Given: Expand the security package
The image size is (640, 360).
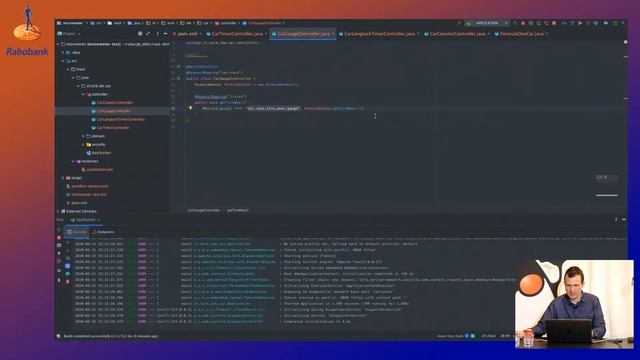Looking at the screenshot, I should coord(83,144).
